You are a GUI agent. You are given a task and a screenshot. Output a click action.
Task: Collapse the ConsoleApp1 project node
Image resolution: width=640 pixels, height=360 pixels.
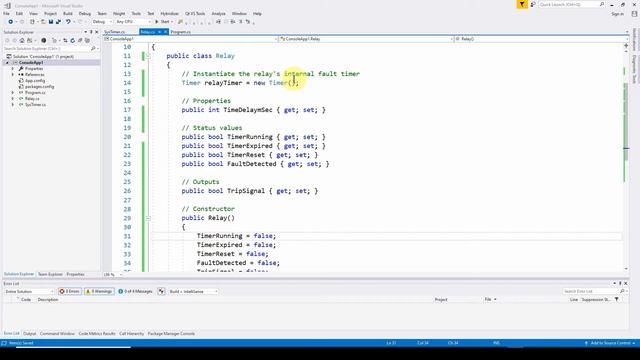7,62
